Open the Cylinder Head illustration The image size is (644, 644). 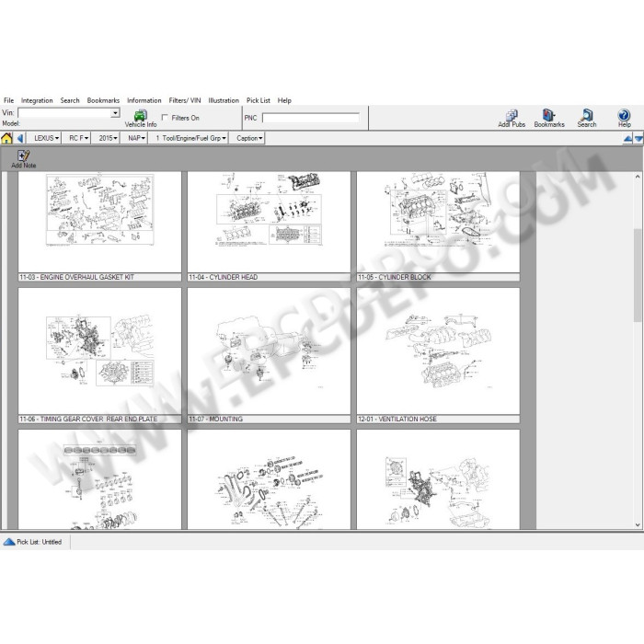pos(269,222)
